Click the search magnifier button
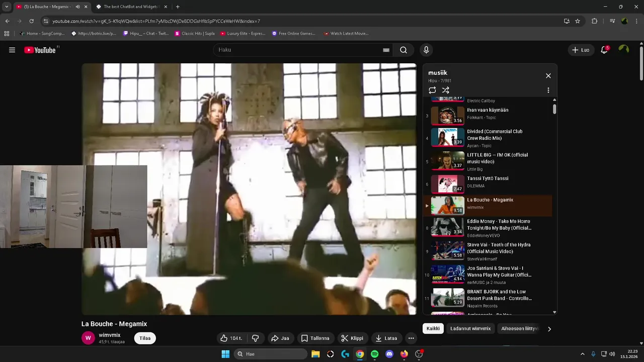The width and height of the screenshot is (644, 362). [404, 50]
